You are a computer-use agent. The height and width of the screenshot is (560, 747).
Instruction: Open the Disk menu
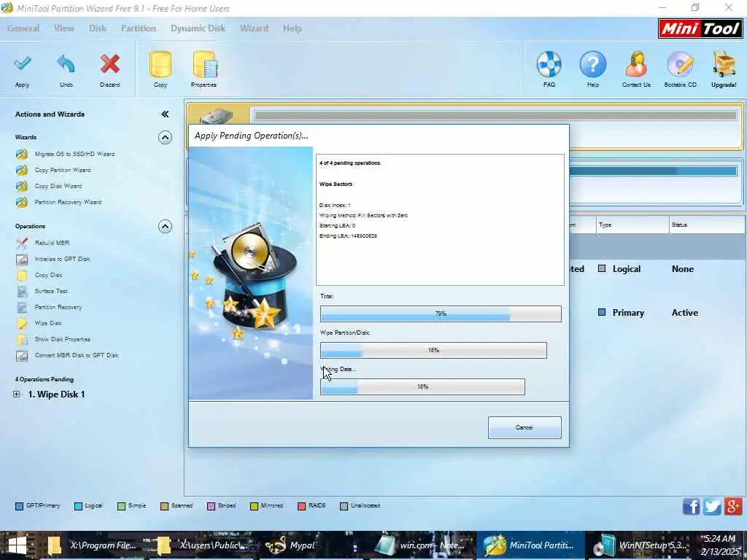[98, 28]
